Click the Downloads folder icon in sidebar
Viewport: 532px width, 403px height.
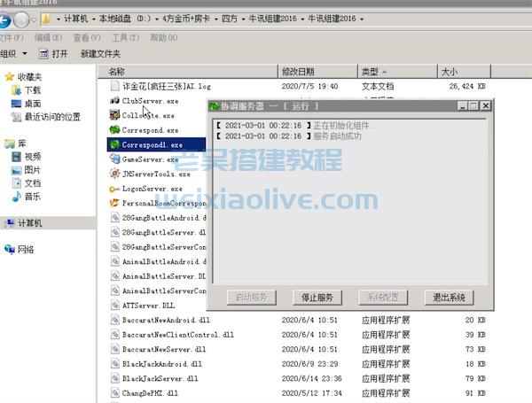16,90
